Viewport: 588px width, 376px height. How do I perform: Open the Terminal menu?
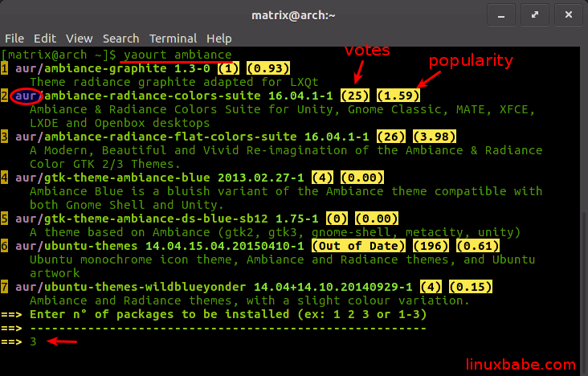(173, 38)
